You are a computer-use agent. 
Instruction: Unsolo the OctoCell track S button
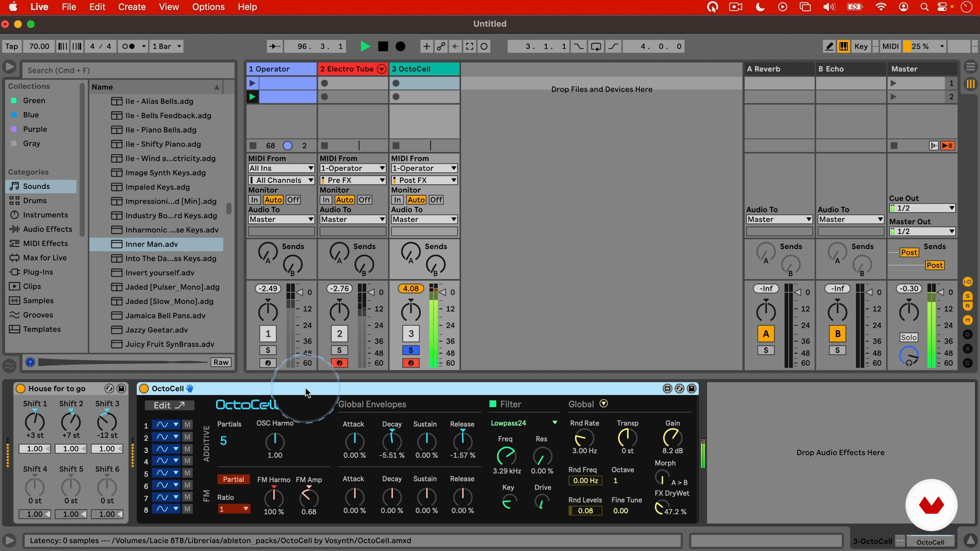(411, 350)
